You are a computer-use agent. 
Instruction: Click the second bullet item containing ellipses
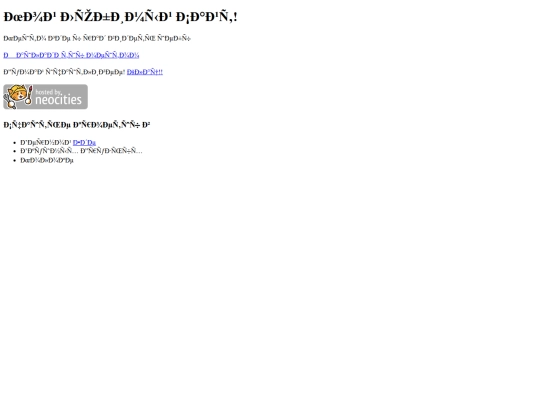81,151
